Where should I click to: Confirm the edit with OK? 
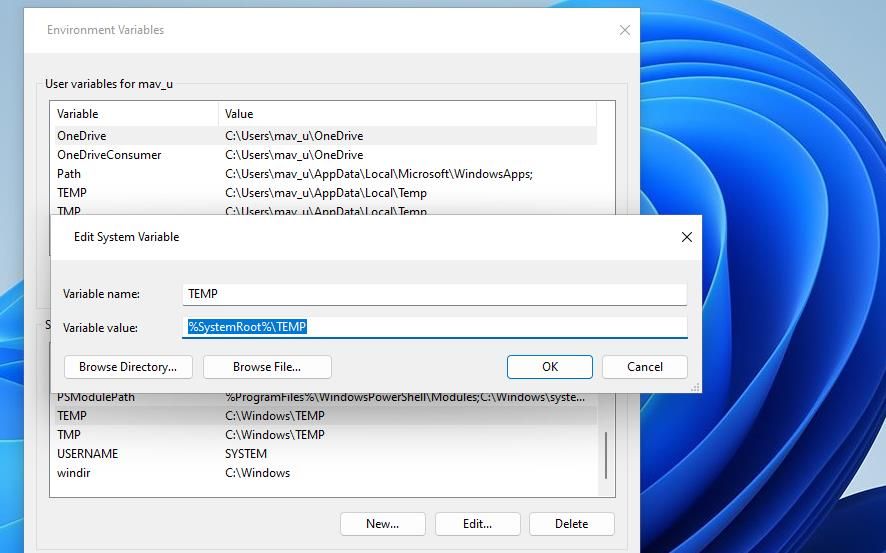click(x=549, y=367)
